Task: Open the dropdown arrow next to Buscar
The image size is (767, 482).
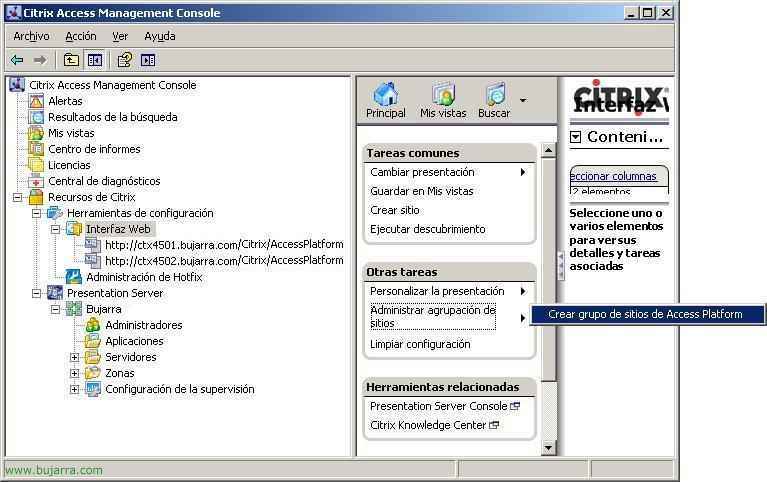Action: point(523,100)
